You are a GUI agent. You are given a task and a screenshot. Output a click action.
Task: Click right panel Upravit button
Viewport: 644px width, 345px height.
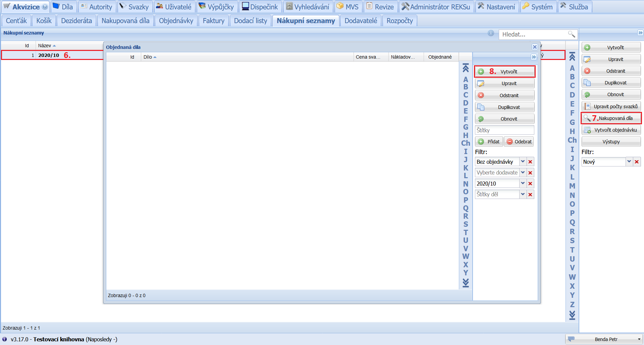tap(611, 59)
